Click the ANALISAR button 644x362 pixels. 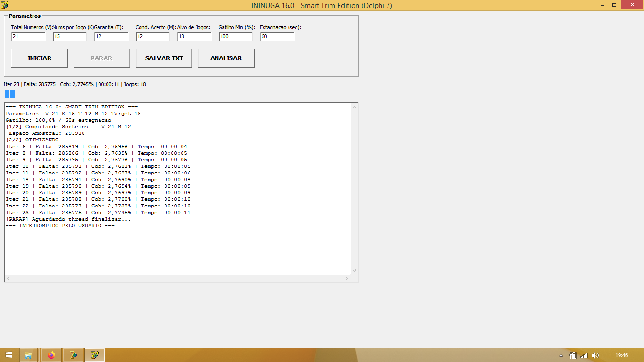(x=226, y=58)
